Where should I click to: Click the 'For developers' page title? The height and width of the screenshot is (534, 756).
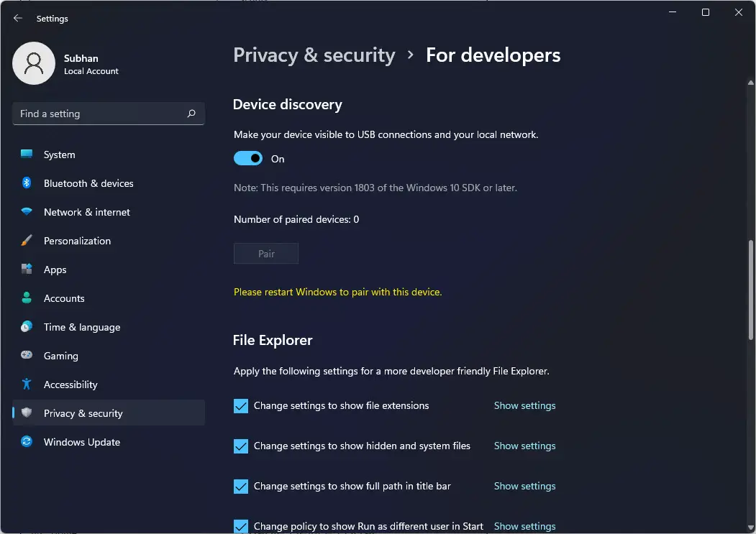[x=493, y=55]
